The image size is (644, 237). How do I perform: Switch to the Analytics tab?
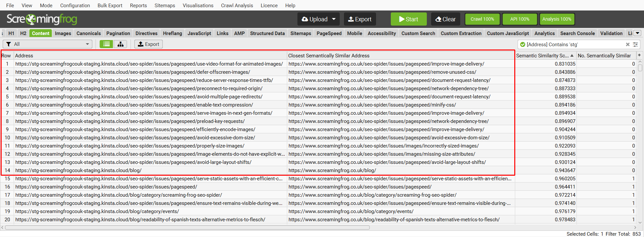pyautogui.click(x=544, y=33)
